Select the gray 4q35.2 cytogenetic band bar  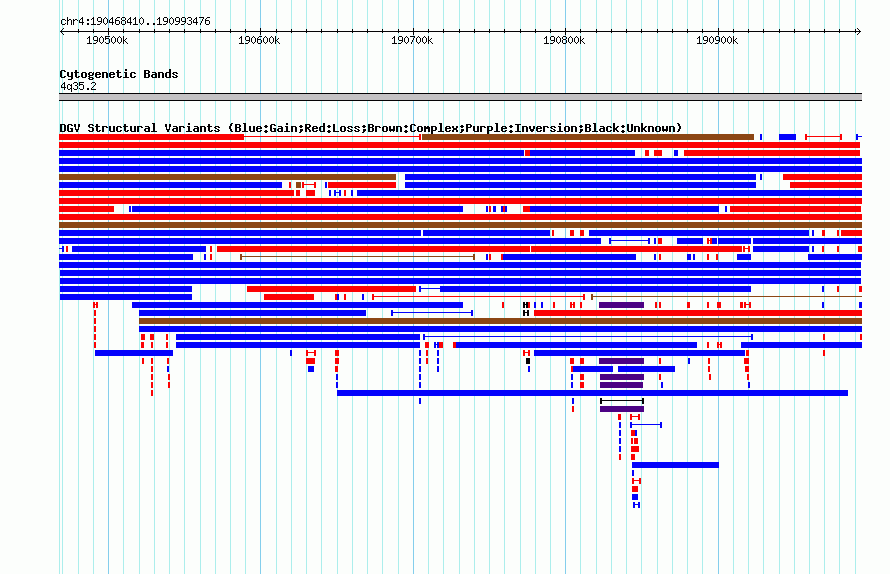(460, 97)
